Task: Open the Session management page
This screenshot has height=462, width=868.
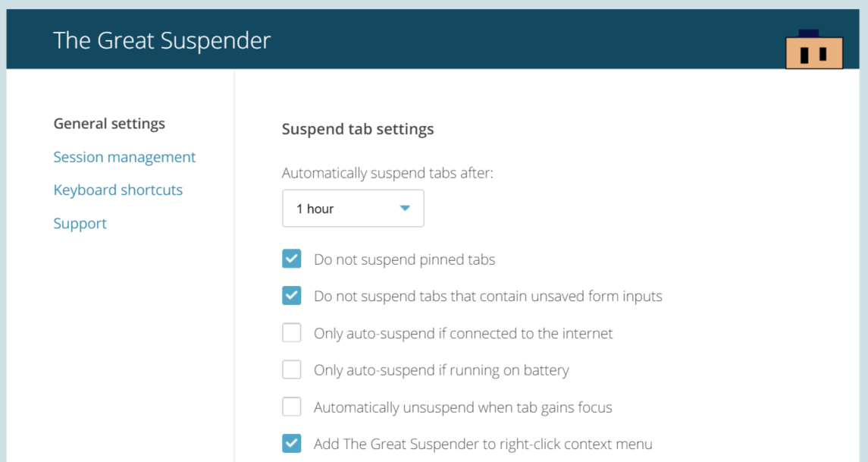Action: [124, 157]
